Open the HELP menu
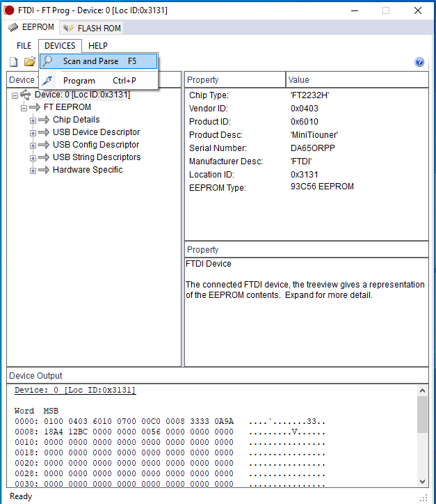436x504 pixels. (98, 46)
